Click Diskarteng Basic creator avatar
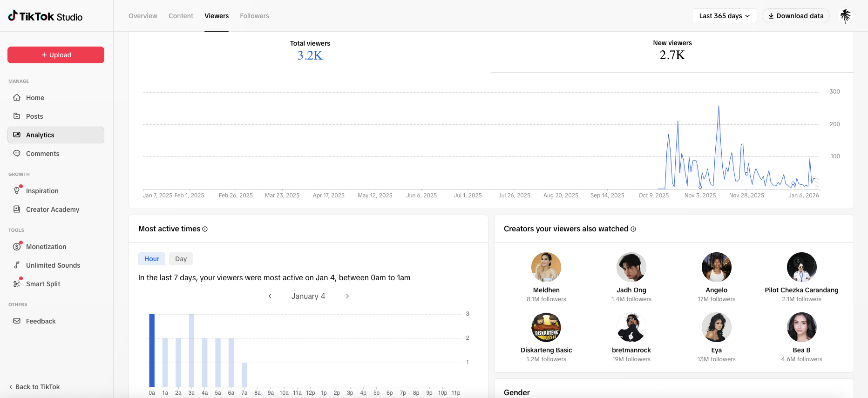This screenshot has width=868, height=398. click(546, 327)
